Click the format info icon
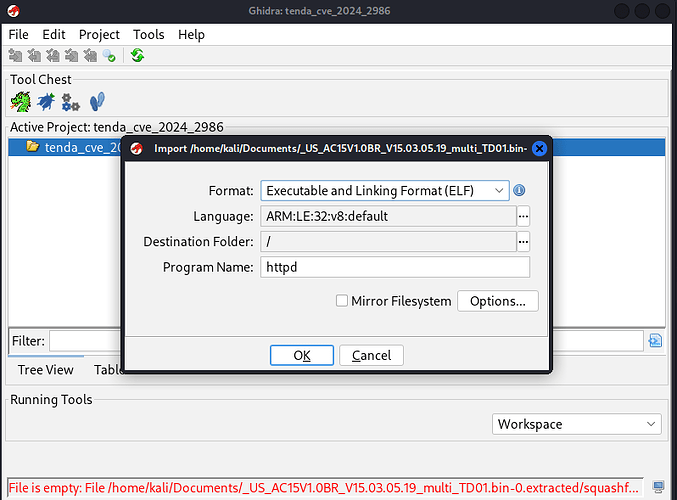 [519, 190]
